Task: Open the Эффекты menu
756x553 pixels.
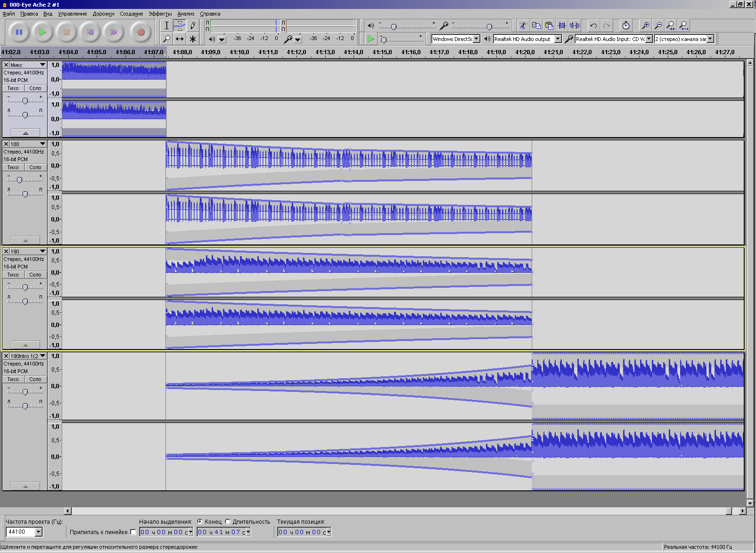Action: click(x=160, y=14)
